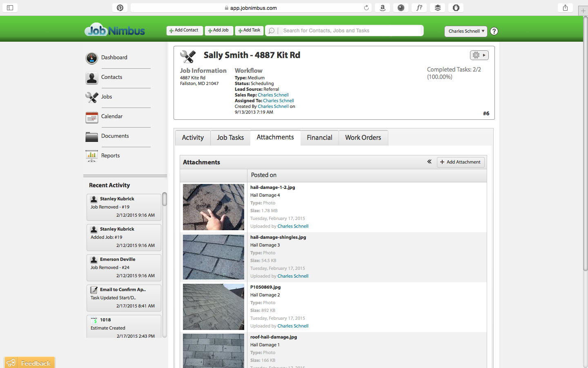Click the Amazon extension icon in Safari
The image size is (588, 368).
pos(383,8)
